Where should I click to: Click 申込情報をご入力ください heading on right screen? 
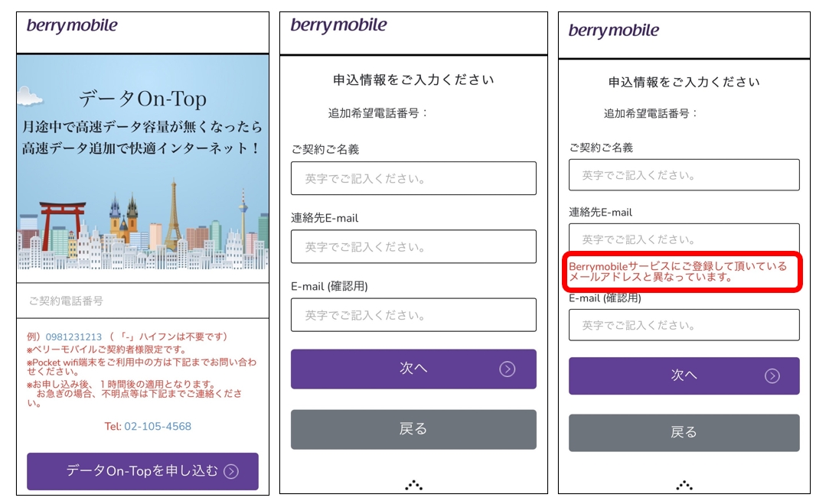pos(684,82)
